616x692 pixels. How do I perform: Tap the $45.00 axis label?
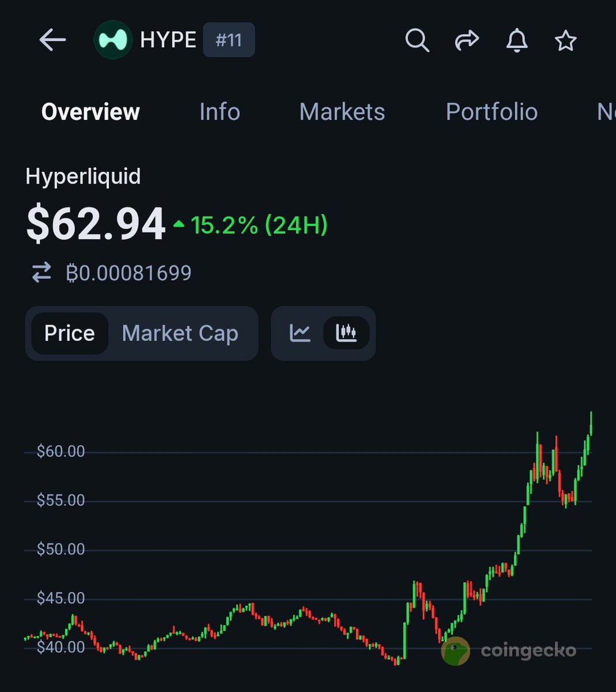coord(61,599)
